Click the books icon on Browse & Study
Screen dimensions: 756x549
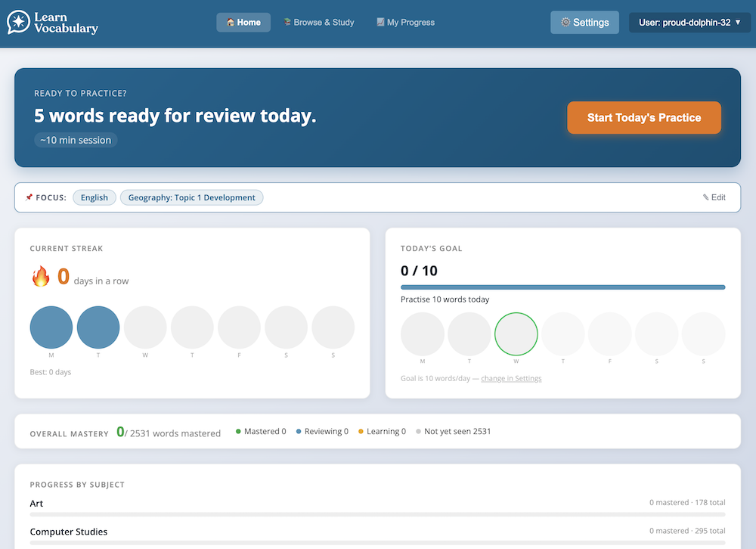pos(287,23)
